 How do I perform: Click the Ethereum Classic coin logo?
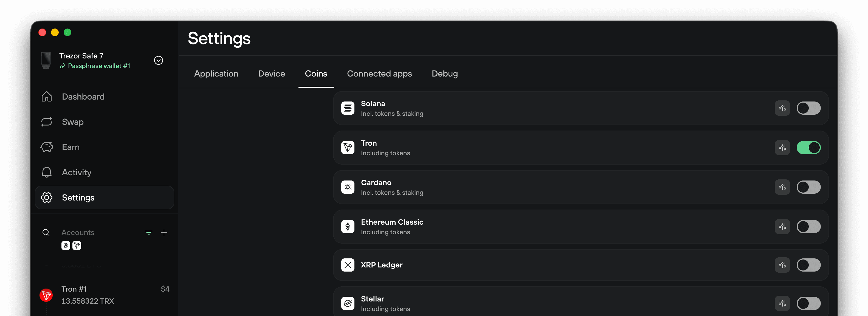(x=347, y=226)
